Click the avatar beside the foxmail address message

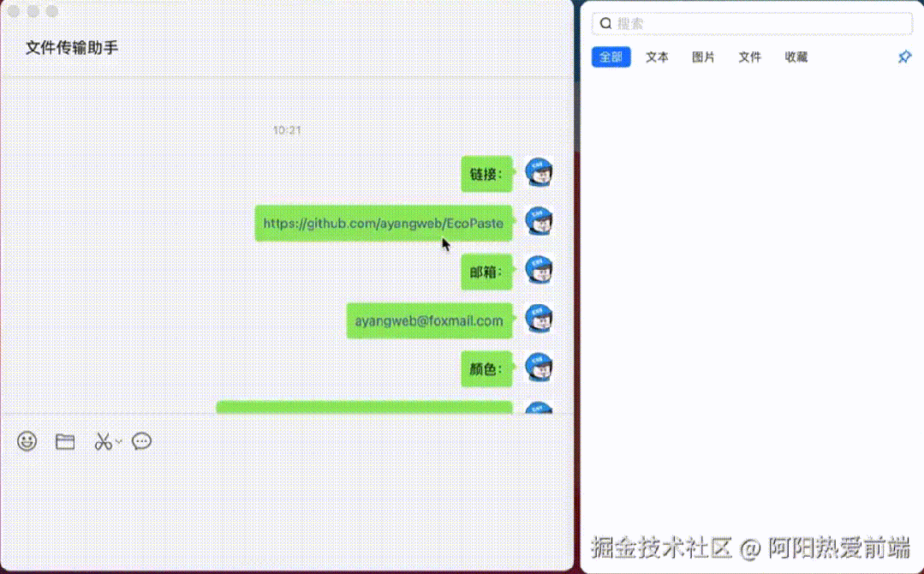539,320
